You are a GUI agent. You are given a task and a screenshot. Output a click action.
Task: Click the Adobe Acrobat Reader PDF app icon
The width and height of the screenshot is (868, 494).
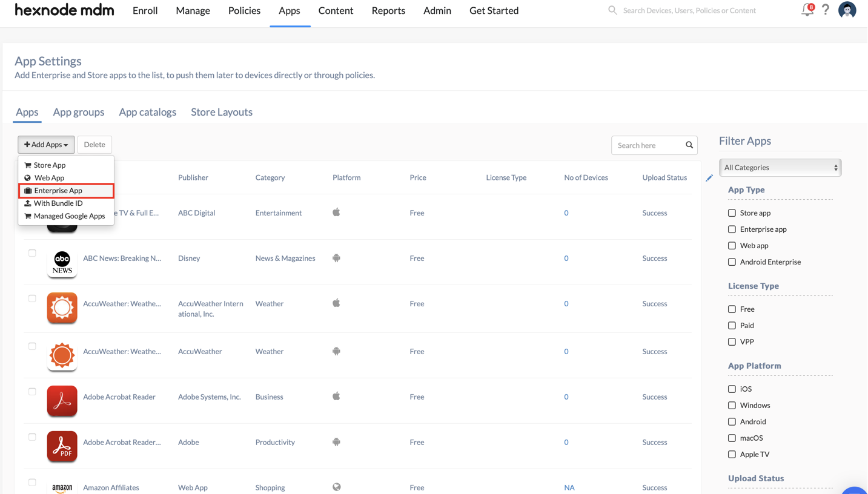[x=62, y=446]
